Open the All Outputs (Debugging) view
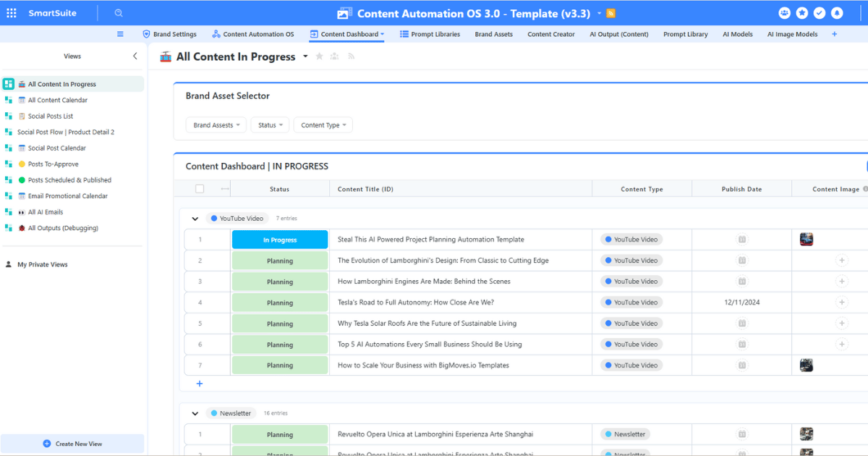This screenshot has width=868, height=456. [x=72, y=228]
